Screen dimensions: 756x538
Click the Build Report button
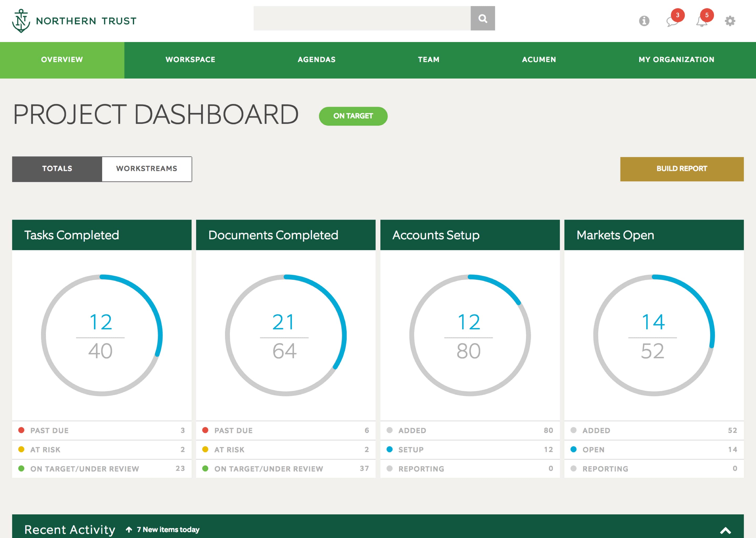[681, 169]
